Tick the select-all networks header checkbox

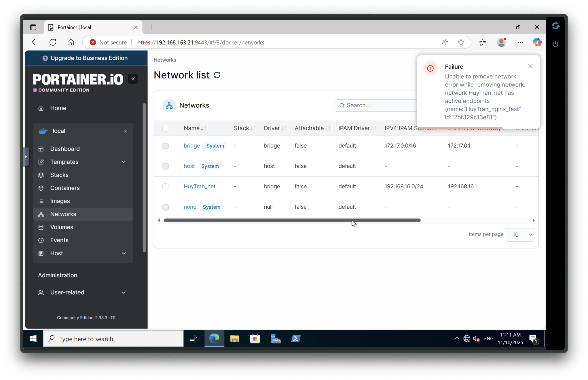tap(166, 128)
